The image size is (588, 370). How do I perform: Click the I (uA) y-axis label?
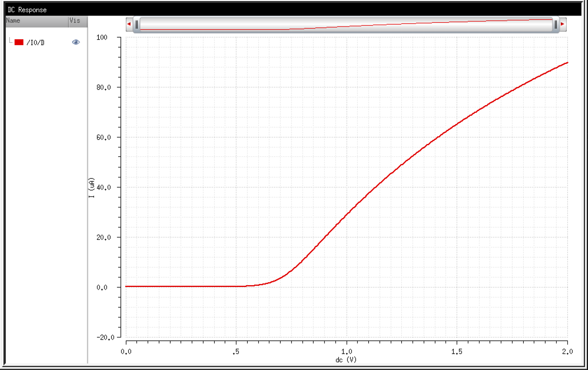click(x=92, y=187)
